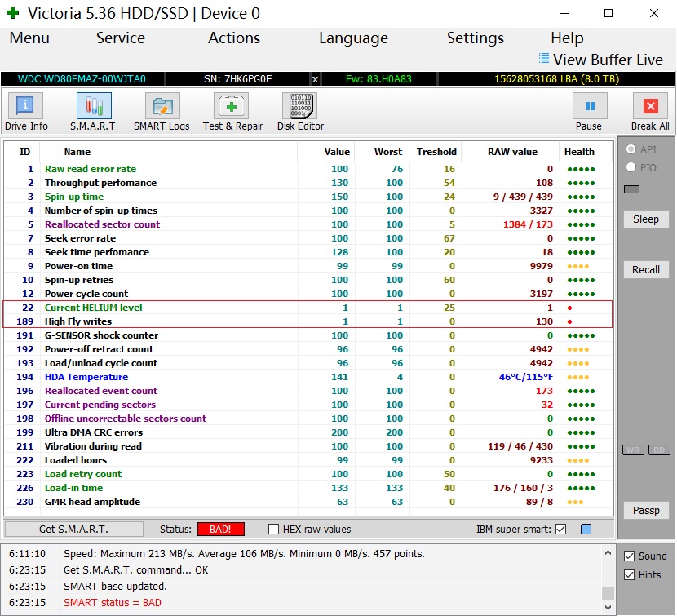Toggle the IBM super smart checkbox
677x616 pixels.
click(x=560, y=530)
